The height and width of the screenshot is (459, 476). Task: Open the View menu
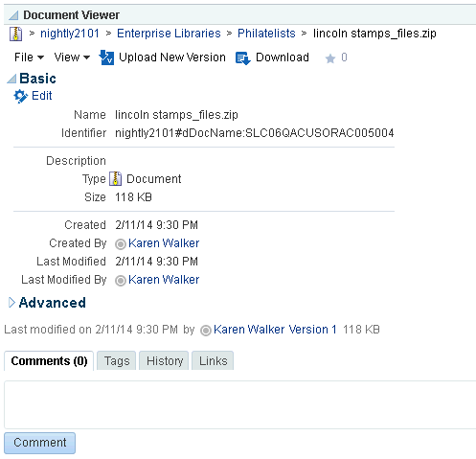(72, 57)
